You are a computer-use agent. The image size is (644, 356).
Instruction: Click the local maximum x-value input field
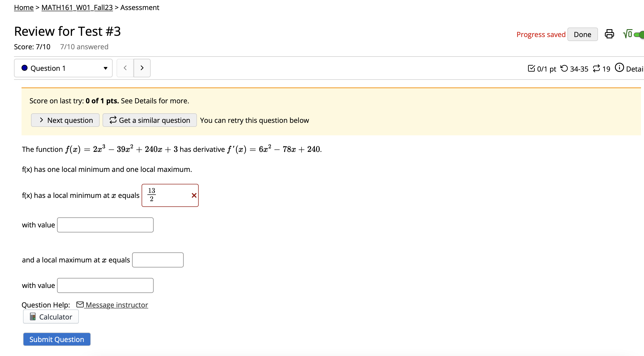[x=158, y=260]
